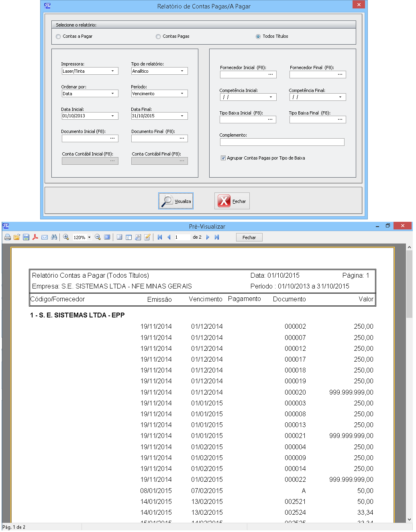Send report by email icon
416x532 pixels.
click(x=45, y=237)
